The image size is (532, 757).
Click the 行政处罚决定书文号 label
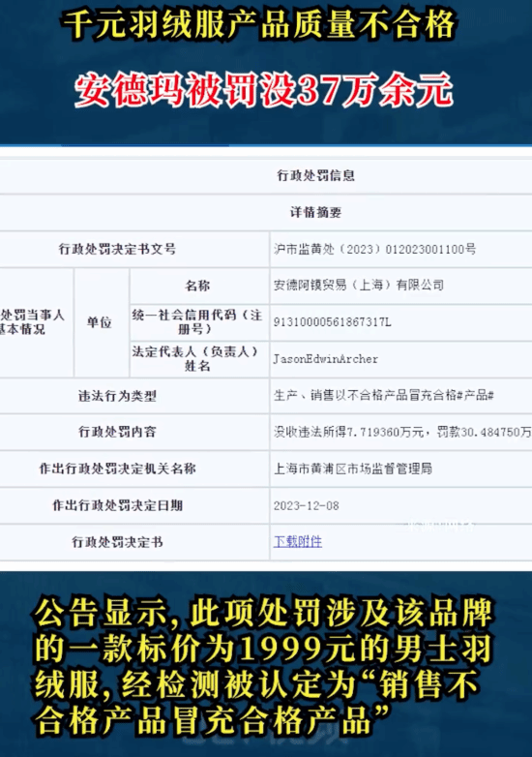coord(117,249)
